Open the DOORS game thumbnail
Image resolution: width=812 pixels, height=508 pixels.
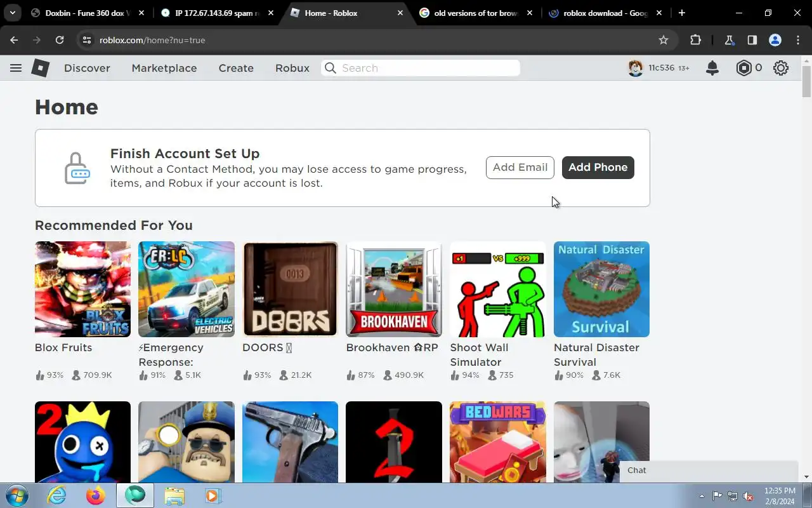(290, 289)
